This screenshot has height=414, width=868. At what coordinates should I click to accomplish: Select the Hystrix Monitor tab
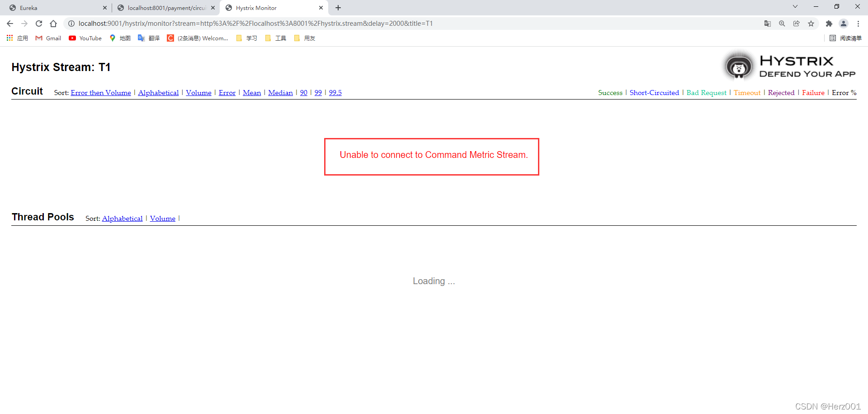tap(274, 8)
